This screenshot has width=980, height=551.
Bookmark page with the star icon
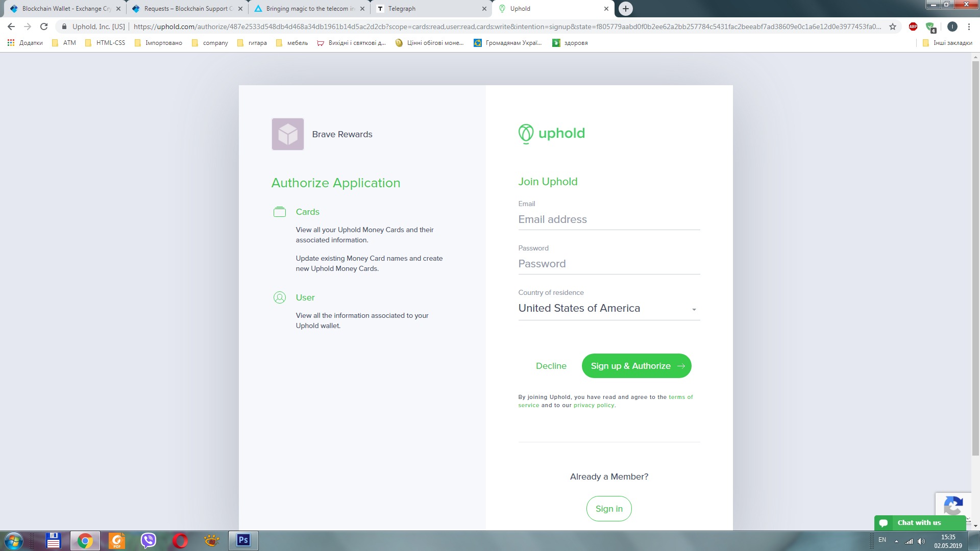click(893, 27)
